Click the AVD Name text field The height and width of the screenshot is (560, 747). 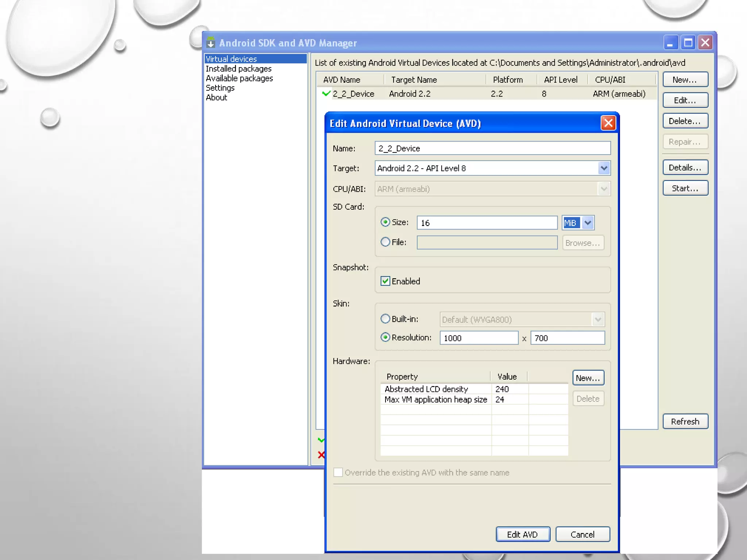click(492, 148)
